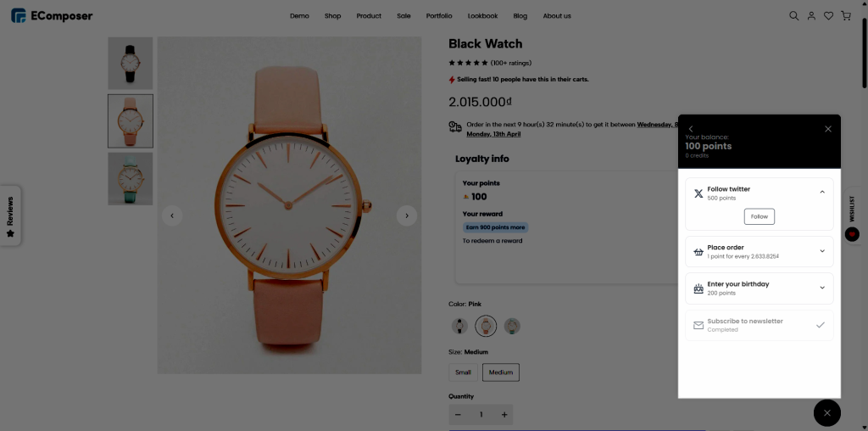Open the Lookbook menu item
This screenshot has height=431, width=868.
point(482,16)
